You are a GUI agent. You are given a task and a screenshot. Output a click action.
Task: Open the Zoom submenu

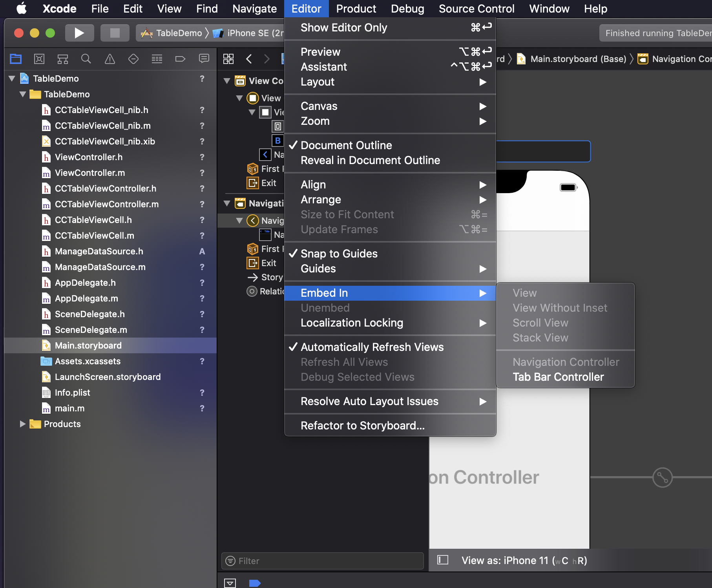(x=390, y=121)
